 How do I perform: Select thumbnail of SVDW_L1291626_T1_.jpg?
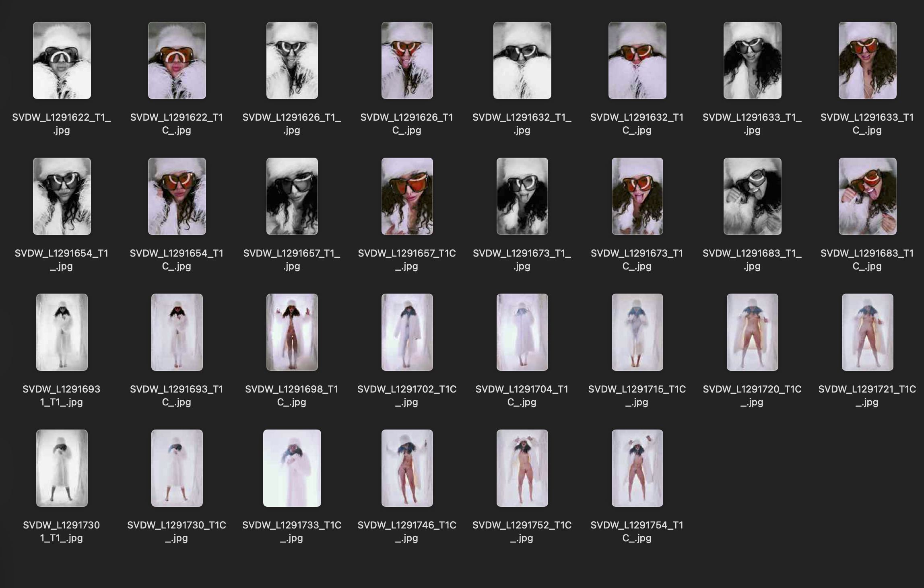click(292, 60)
